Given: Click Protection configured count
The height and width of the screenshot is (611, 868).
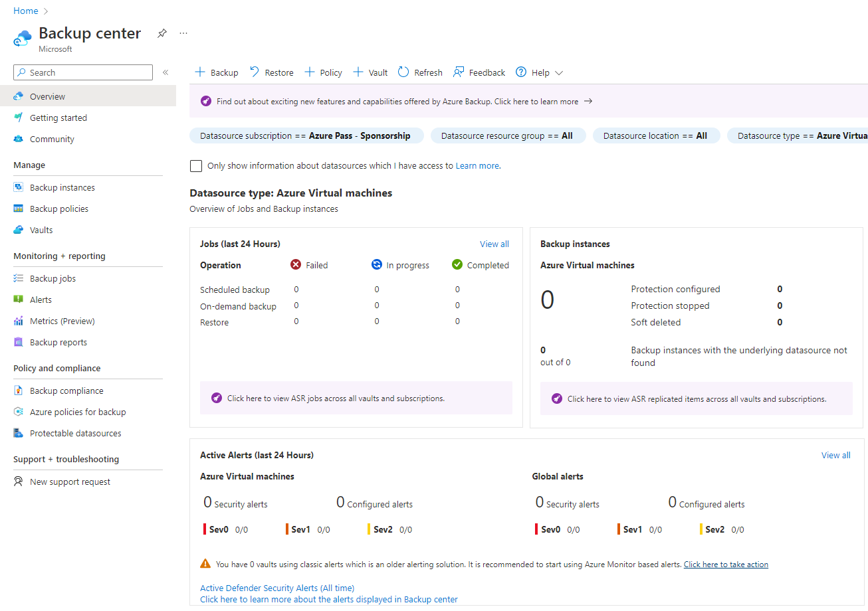Looking at the screenshot, I should pyautogui.click(x=780, y=289).
